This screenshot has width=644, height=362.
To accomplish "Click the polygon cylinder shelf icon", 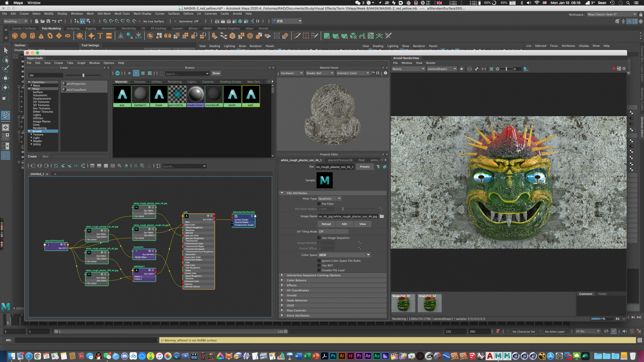I will point(33,36).
